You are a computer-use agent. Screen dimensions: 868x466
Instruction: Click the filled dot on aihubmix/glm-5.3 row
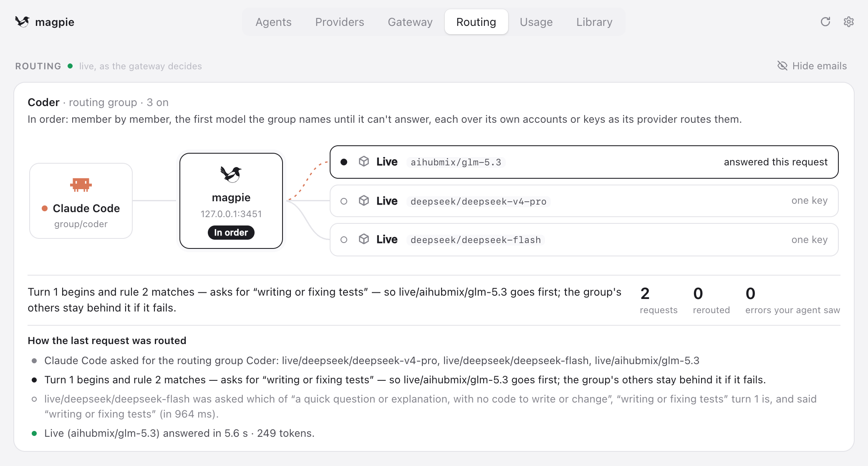pyautogui.click(x=344, y=162)
